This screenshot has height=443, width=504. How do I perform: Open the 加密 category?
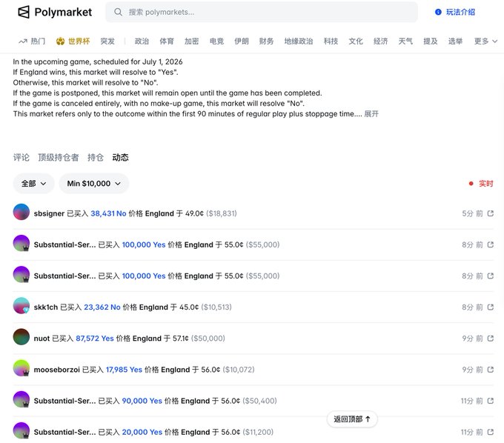point(191,41)
